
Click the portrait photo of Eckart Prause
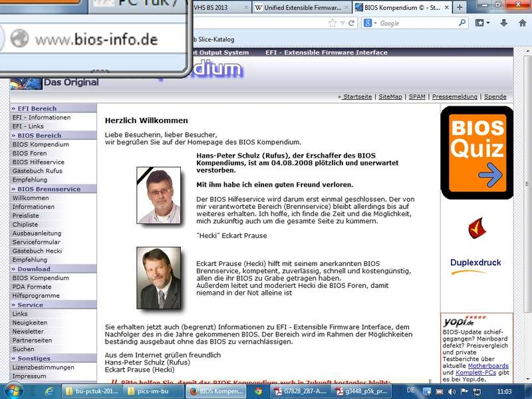click(158, 278)
